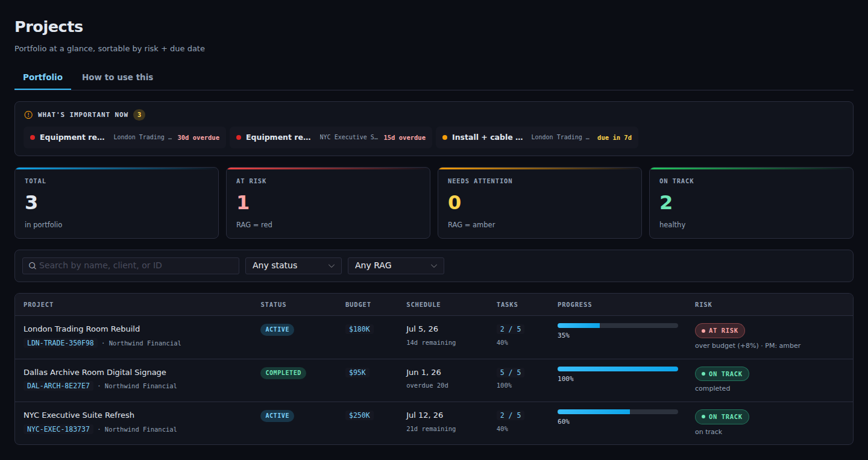Open the 15d overdue Equipment alert for NYC Executive
This screenshot has width=868, height=460.
point(331,137)
